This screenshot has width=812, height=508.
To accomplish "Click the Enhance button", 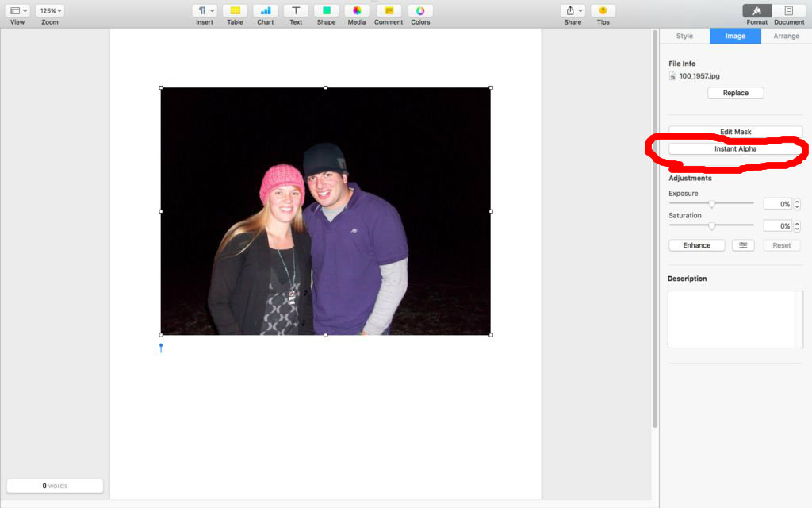I will pyautogui.click(x=696, y=245).
